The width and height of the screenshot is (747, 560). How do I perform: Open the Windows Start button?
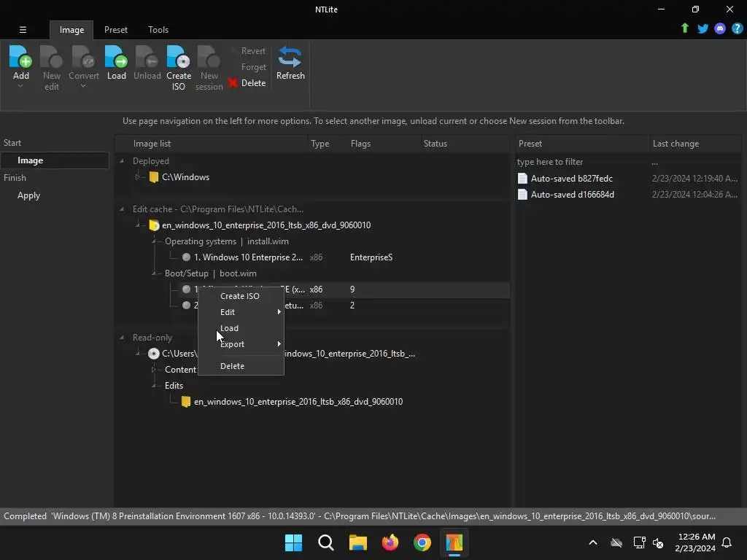[293, 542]
